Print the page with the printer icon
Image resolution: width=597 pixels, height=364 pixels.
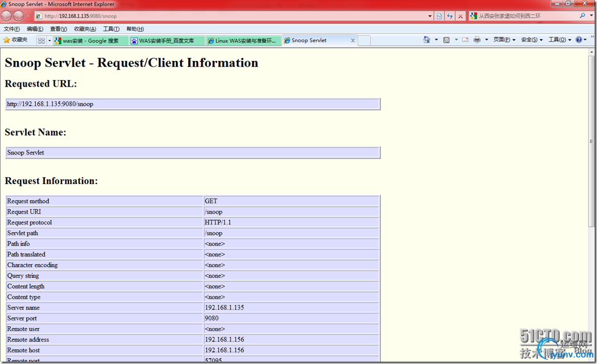click(477, 39)
